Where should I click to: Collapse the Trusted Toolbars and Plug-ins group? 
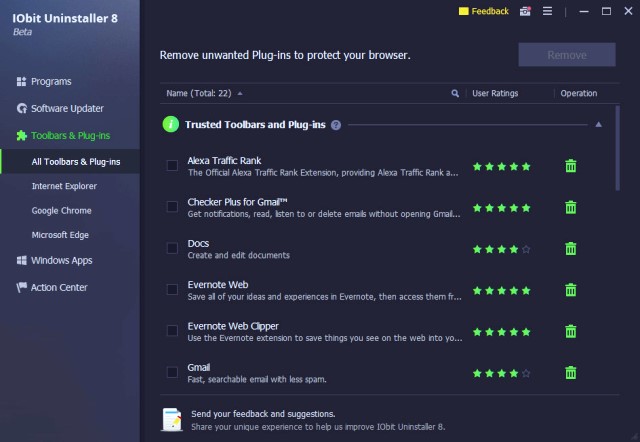(x=598, y=124)
